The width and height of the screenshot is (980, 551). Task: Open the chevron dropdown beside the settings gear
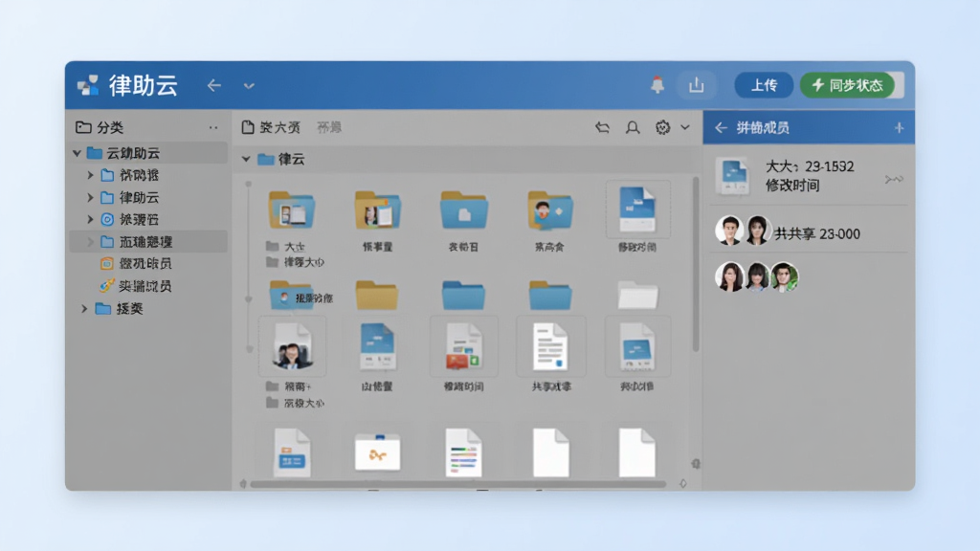point(685,127)
